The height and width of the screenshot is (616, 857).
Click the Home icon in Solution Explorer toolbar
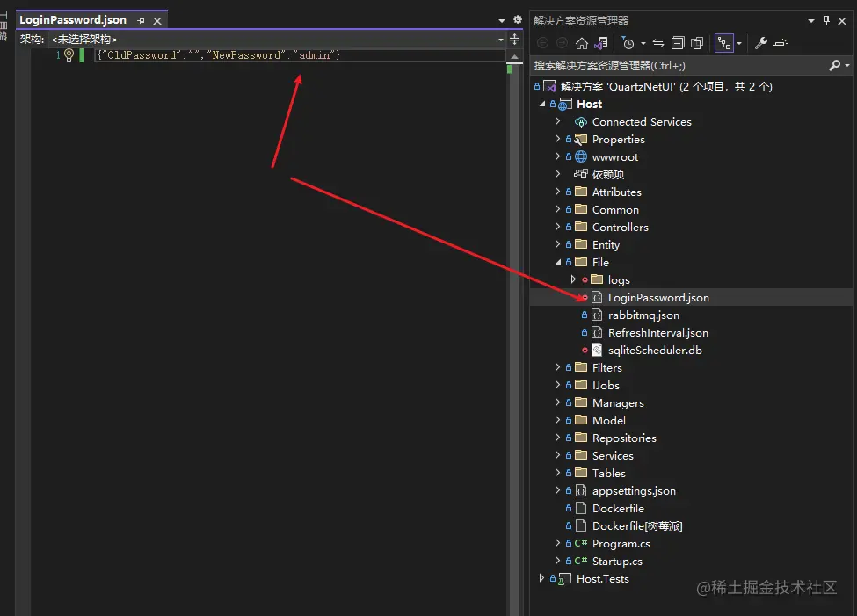click(x=582, y=43)
